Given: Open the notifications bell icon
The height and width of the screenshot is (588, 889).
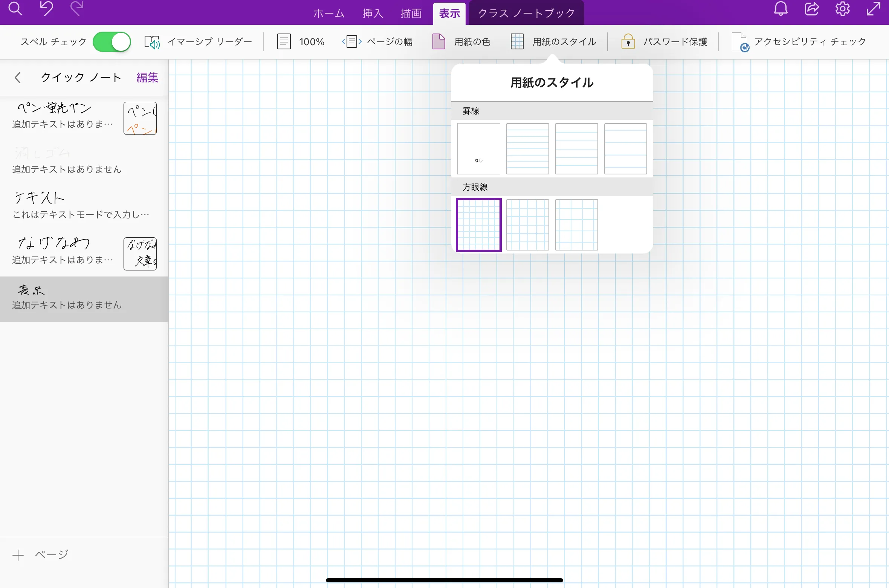Looking at the screenshot, I should pyautogui.click(x=781, y=9).
